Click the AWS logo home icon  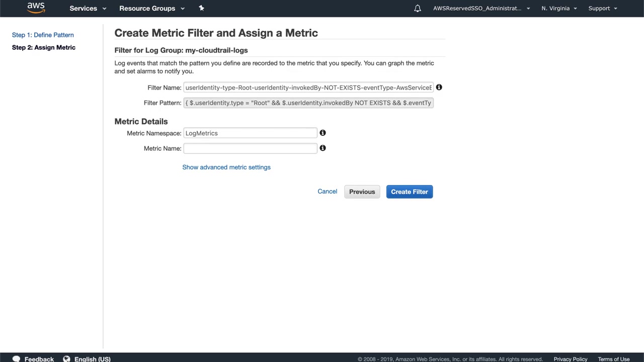click(x=36, y=8)
